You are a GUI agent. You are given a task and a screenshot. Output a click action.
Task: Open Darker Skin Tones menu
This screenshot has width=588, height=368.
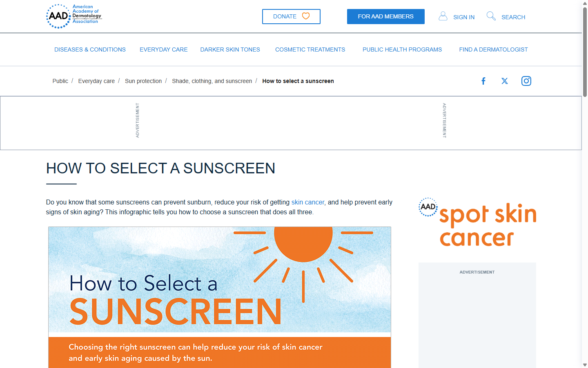pyautogui.click(x=230, y=49)
